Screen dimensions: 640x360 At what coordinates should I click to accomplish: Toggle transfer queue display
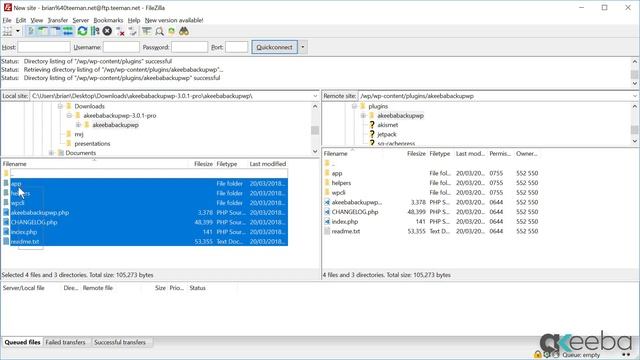point(68,31)
